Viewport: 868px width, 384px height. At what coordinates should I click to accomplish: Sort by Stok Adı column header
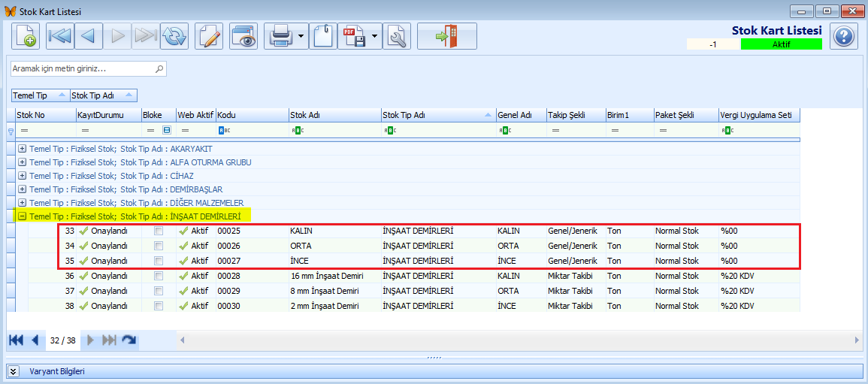point(334,115)
